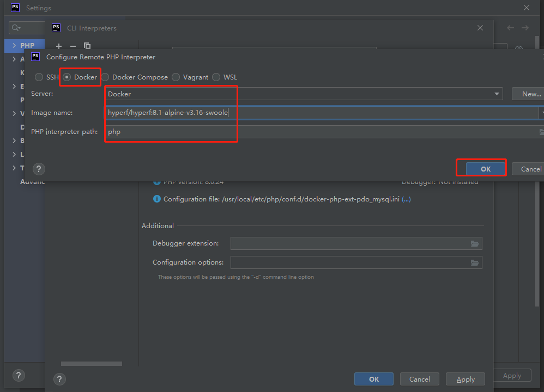The image size is (544, 392).
Task: Click the PhpStorm icon in Settings title
Action: coord(15,8)
